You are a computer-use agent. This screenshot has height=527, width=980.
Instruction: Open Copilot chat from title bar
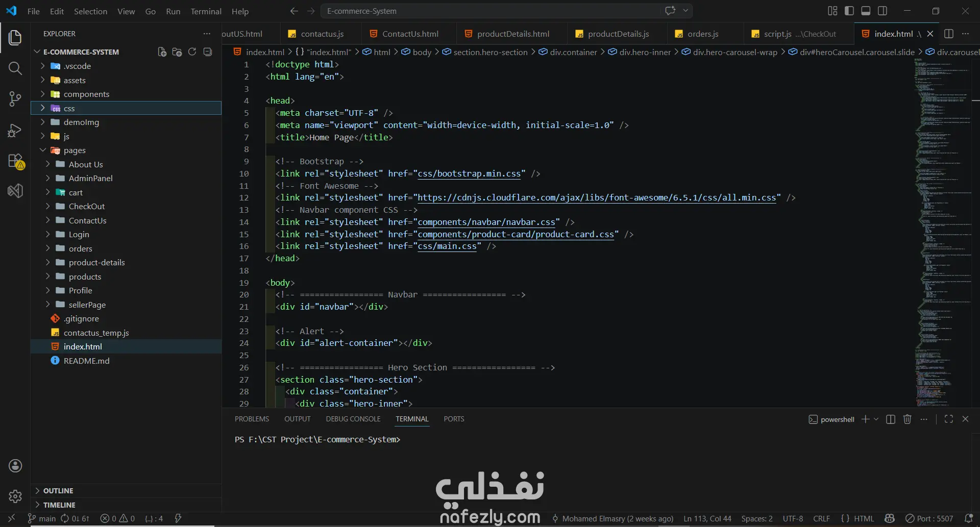pos(670,11)
